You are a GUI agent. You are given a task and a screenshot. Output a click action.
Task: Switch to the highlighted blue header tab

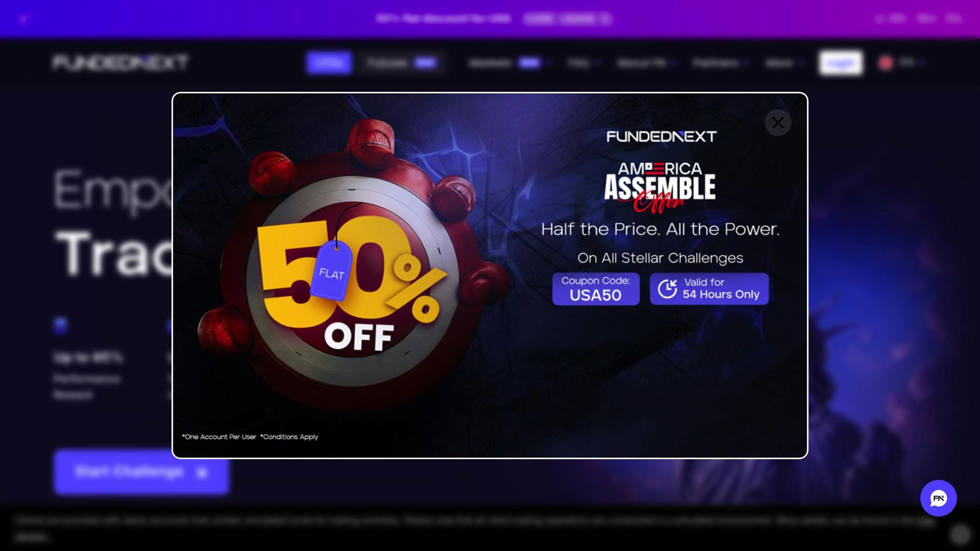(329, 63)
